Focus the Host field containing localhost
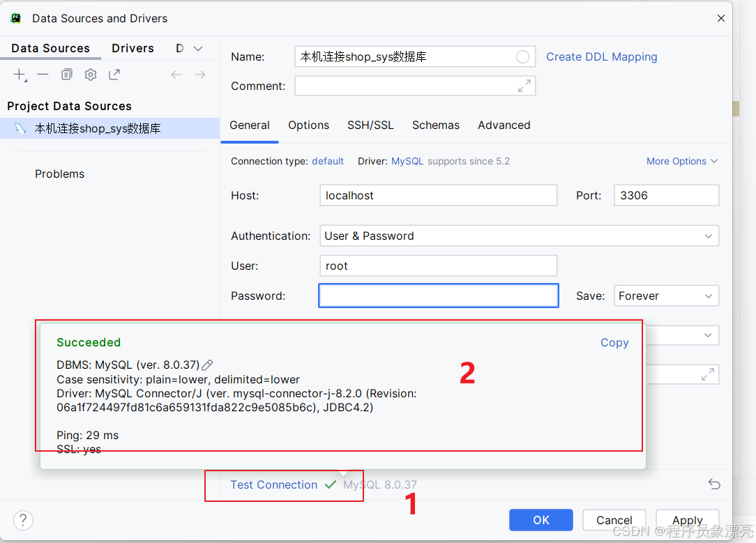Image resolution: width=756 pixels, height=543 pixels. [438, 195]
